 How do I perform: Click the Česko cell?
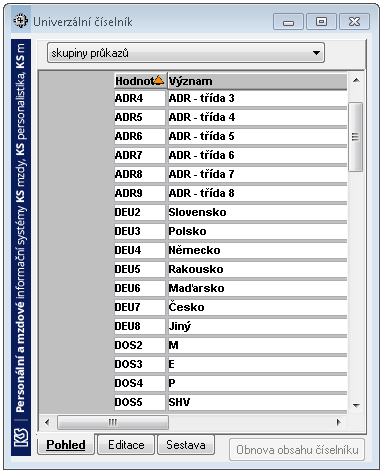click(257, 307)
